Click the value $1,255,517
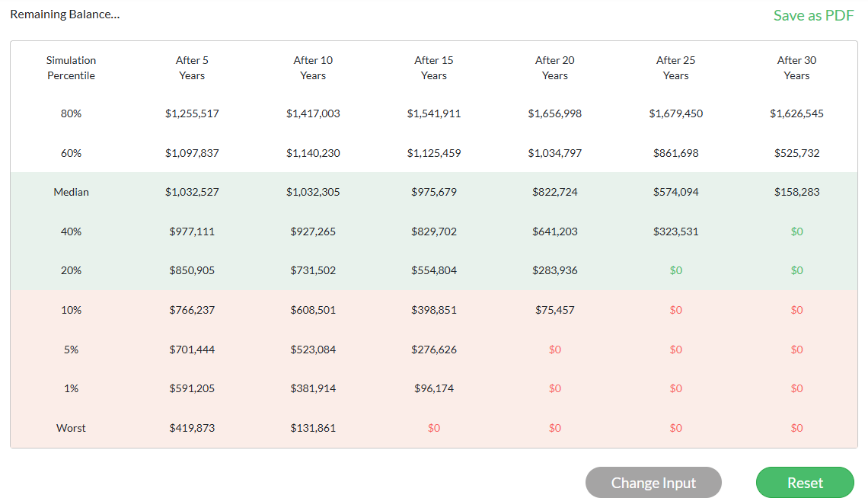 point(192,113)
